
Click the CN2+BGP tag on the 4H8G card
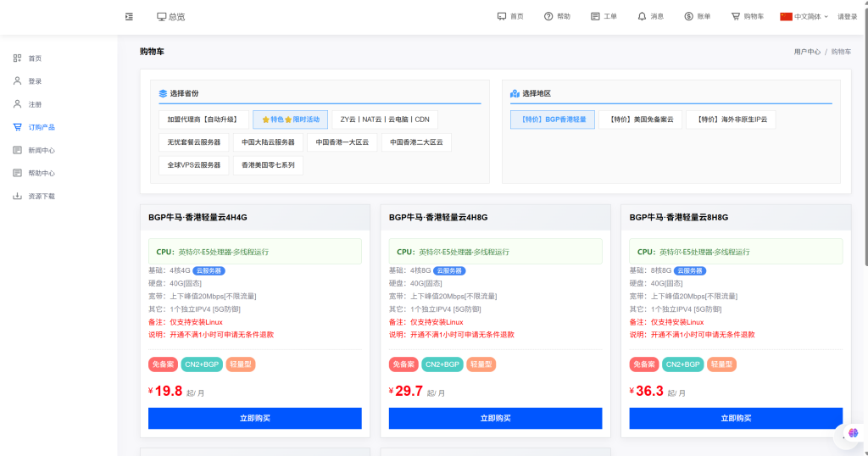(442, 364)
